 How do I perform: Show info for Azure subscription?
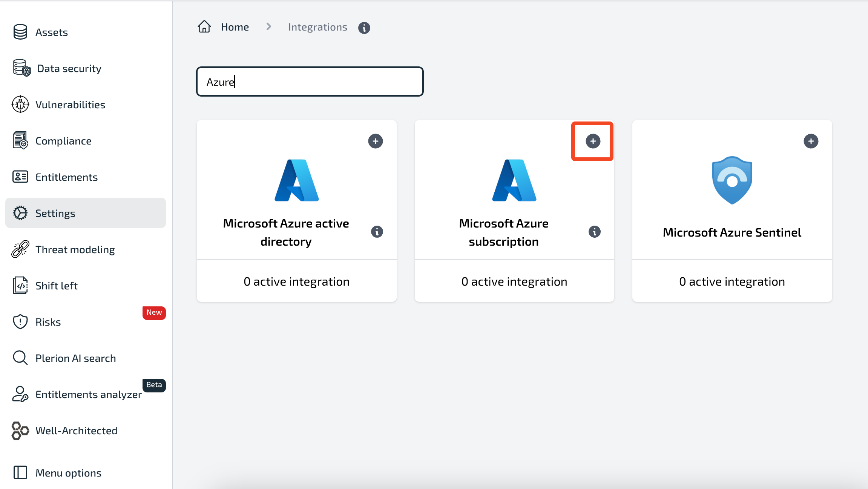click(x=595, y=232)
